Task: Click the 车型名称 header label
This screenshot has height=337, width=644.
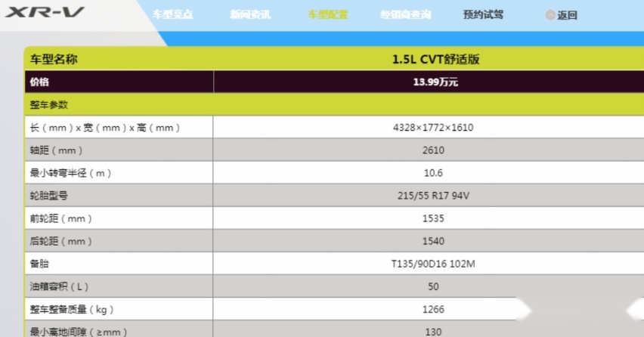Action: (x=54, y=59)
